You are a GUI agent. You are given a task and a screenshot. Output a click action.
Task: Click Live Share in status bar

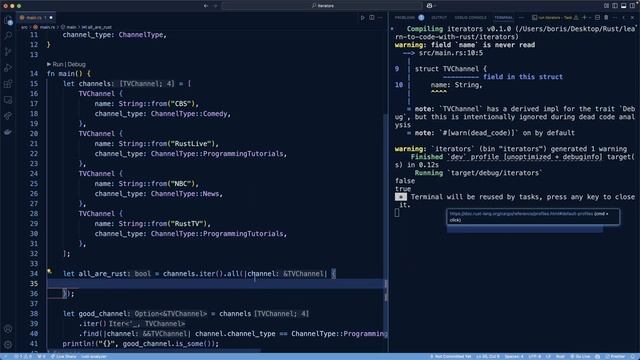click(63, 356)
